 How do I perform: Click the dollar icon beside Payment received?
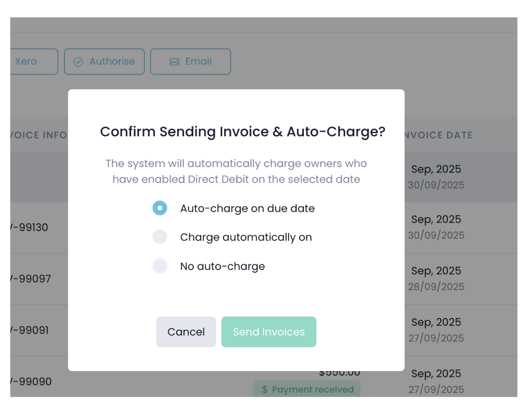265,389
